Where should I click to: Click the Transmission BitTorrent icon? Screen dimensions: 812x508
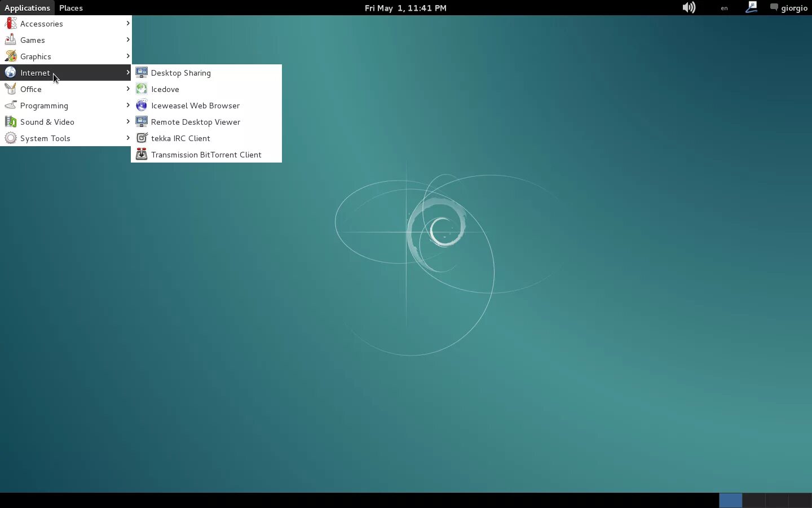click(142, 154)
